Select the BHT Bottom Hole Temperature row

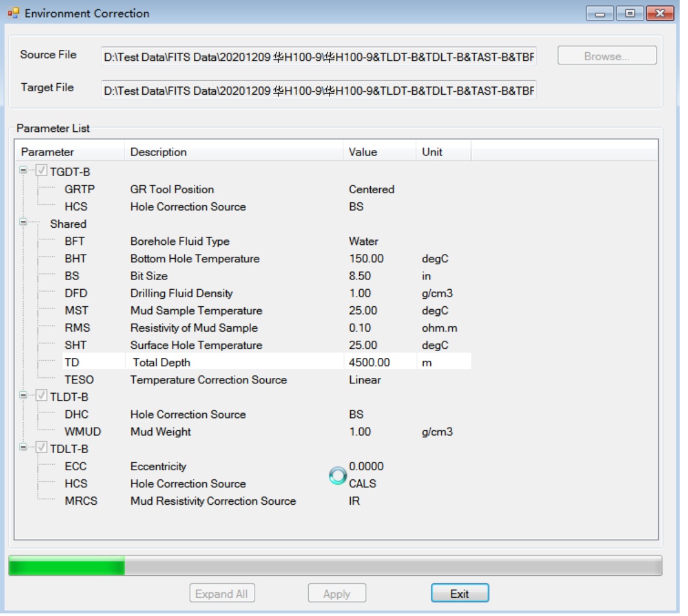[194, 259]
